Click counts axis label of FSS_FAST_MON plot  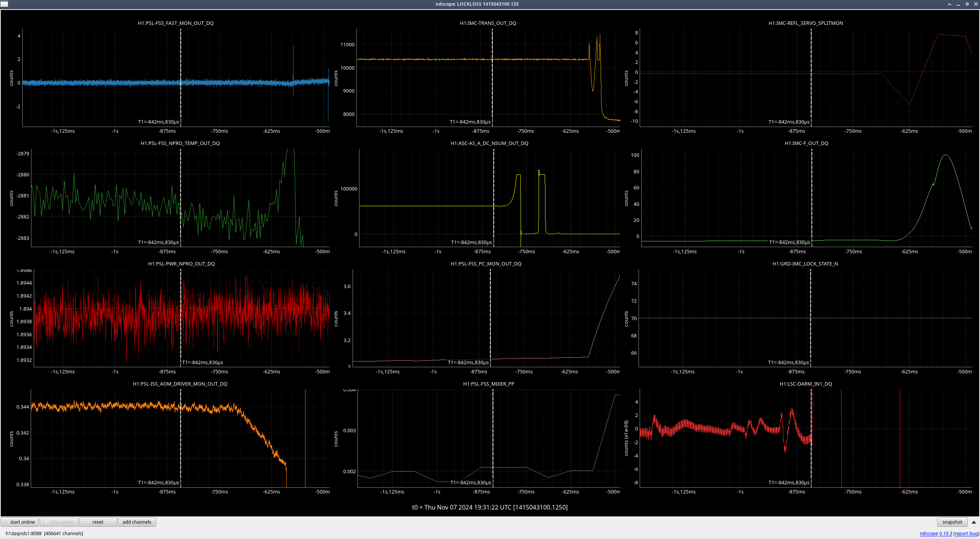point(11,78)
